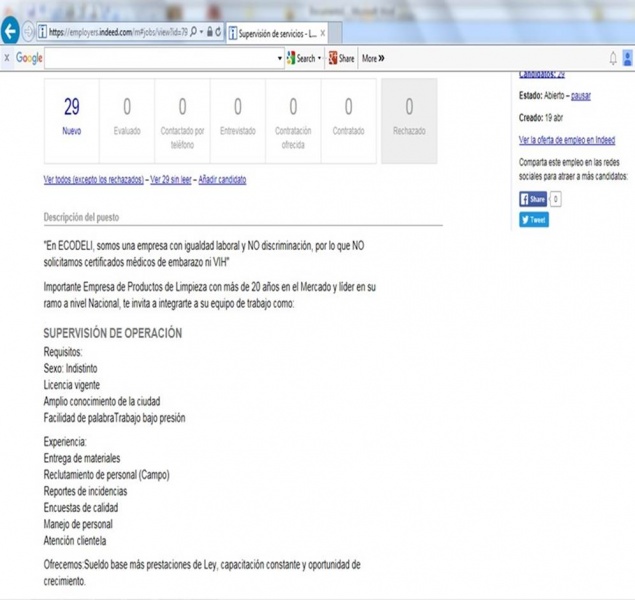Viewport: 635px width, 600px height.
Task: Select the Contratado candidates tile
Action: (x=349, y=121)
